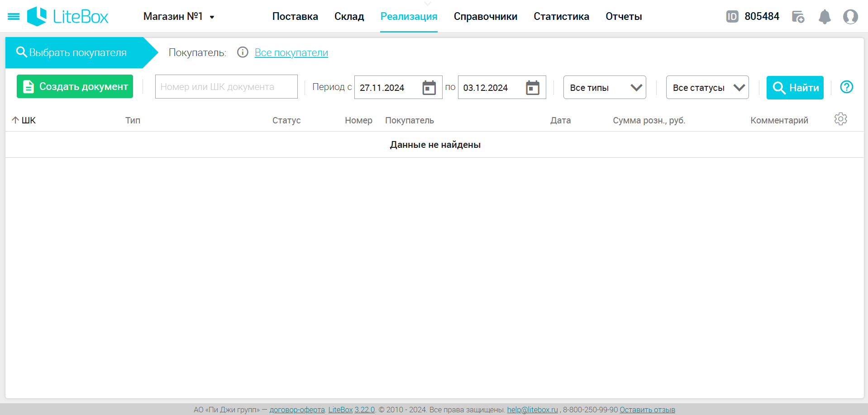868x415 pixels.
Task: Click the version 3.22.0 link
Action: (365, 410)
